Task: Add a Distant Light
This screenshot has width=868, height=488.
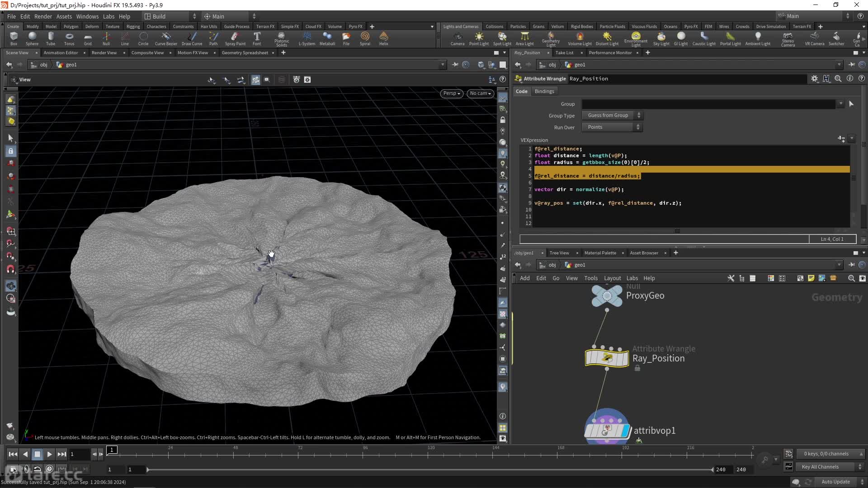Action: 607,39
